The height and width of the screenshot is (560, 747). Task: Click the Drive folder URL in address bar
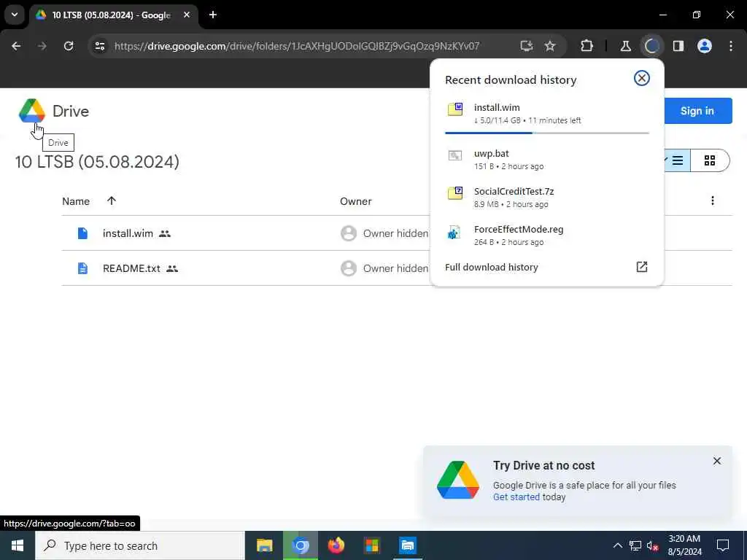tap(297, 46)
